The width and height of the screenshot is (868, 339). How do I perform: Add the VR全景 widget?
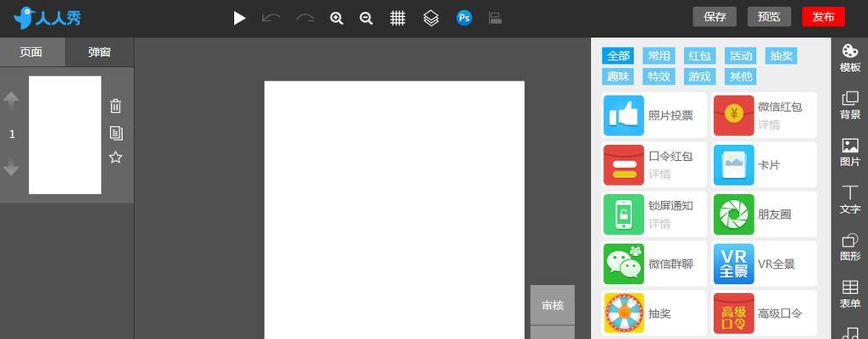(x=764, y=264)
